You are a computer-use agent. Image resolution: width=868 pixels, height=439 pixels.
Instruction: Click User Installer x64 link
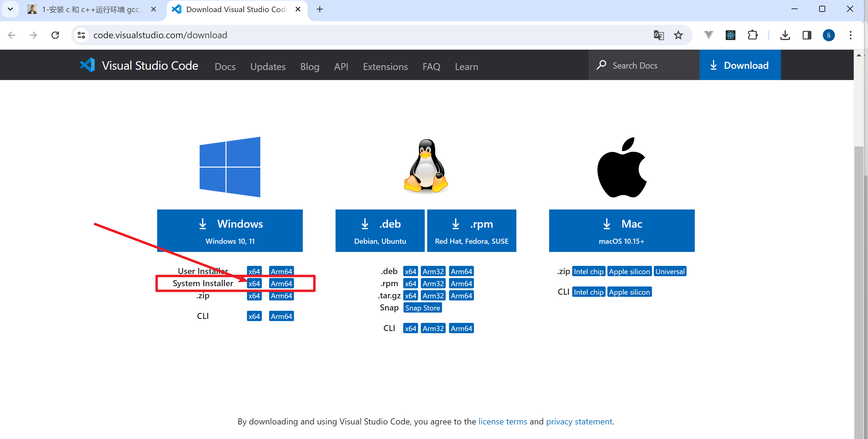tap(254, 271)
